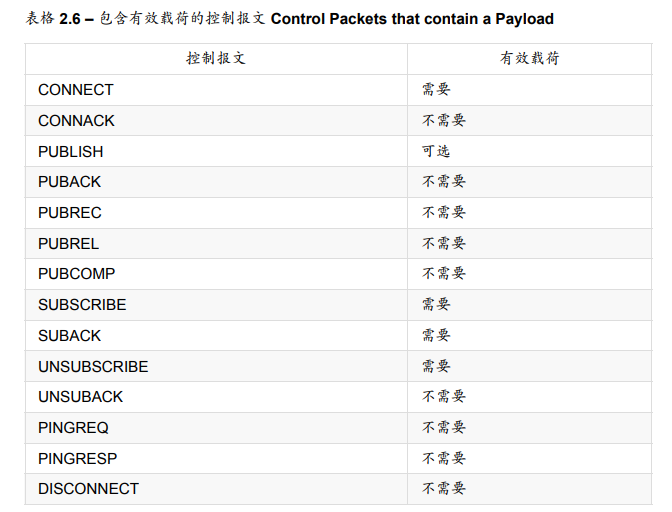Select the CONNACK cell

(x=76, y=121)
